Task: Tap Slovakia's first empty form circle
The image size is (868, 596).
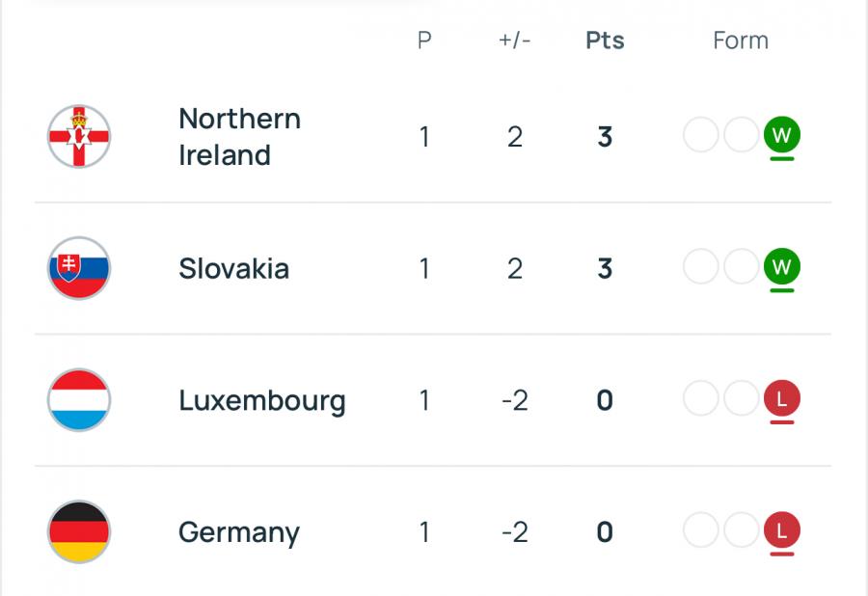Action: 701,266
